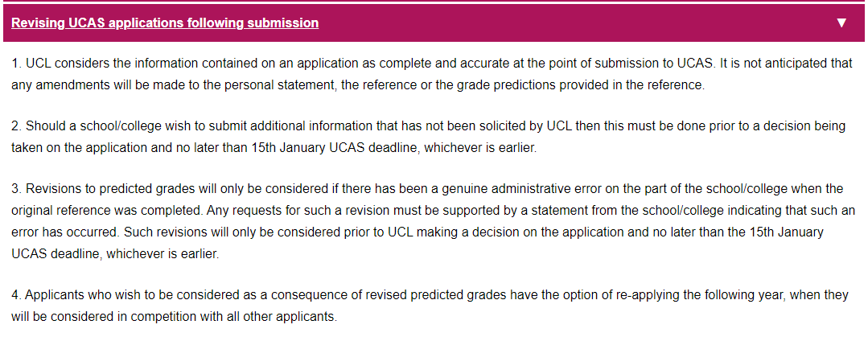Click the list number "2." of the second paragraph
The height and width of the screenshot is (337, 868).
16,126
